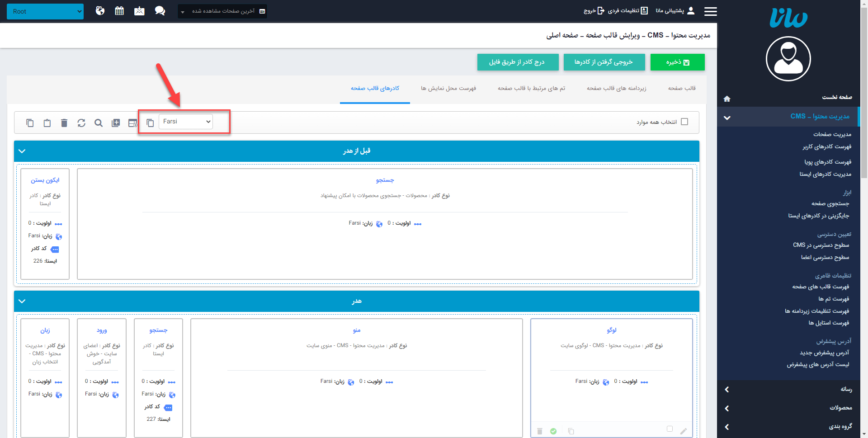Click the paste clipboard icon in the toolbar
Screen dimensions: 868x438
[47, 122]
